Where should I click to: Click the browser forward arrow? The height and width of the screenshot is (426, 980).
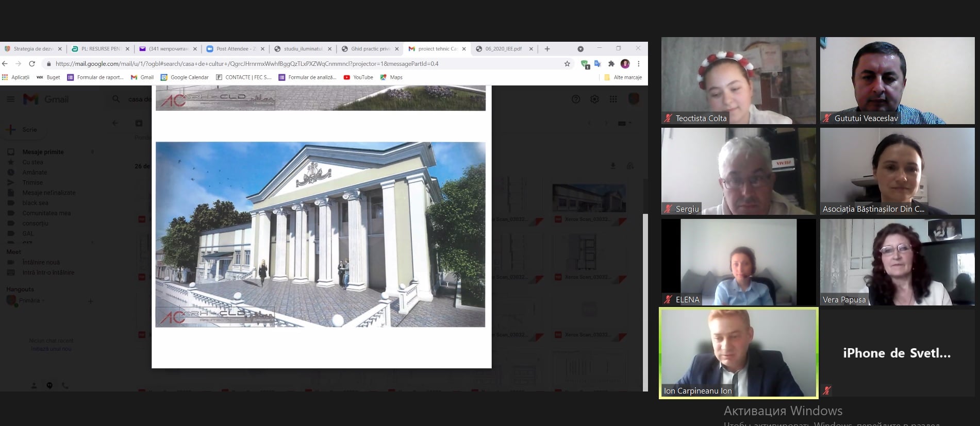tap(18, 64)
